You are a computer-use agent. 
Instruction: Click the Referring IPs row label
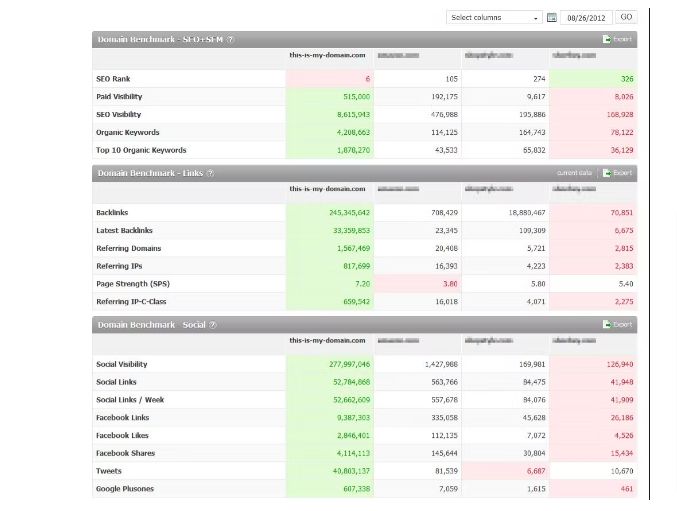point(119,266)
